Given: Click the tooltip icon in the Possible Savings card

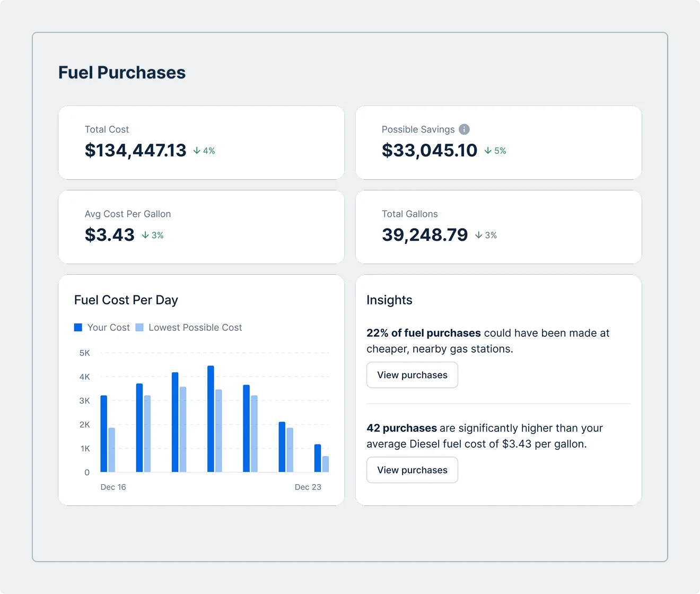Looking at the screenshot, I should [464, 129].
